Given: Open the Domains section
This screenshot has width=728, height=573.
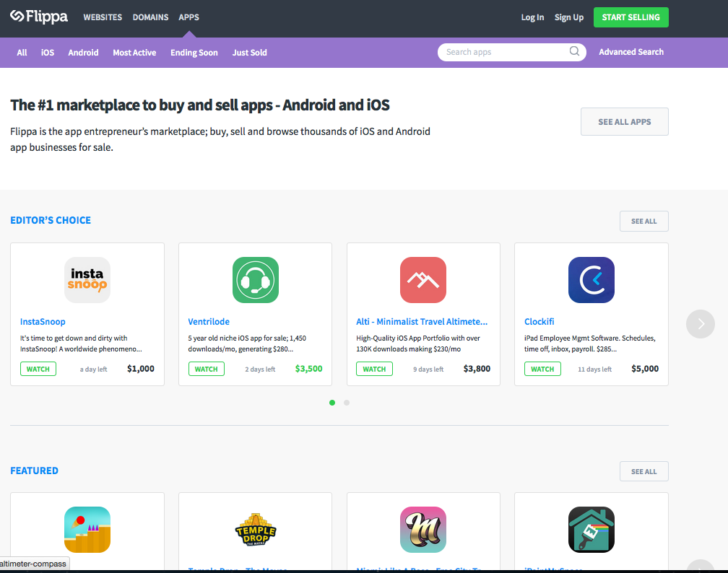Looking at the screenshot, I should (x=150, y=17).
